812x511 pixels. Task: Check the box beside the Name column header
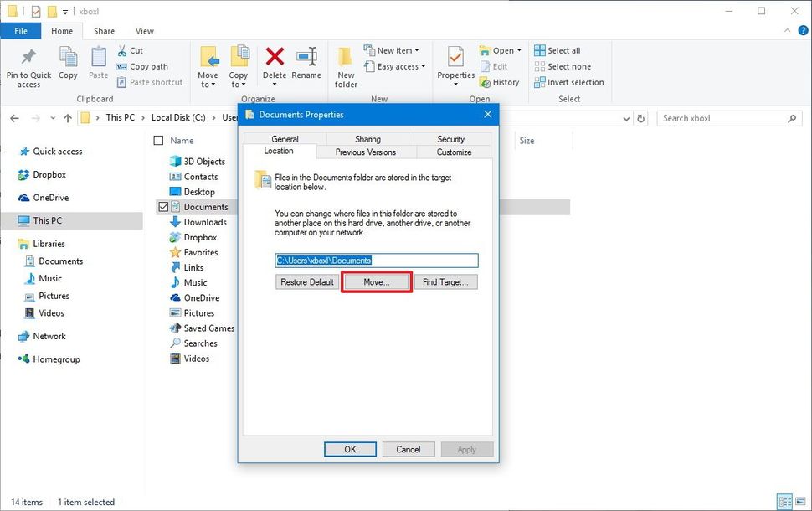(x=158, y=140)
